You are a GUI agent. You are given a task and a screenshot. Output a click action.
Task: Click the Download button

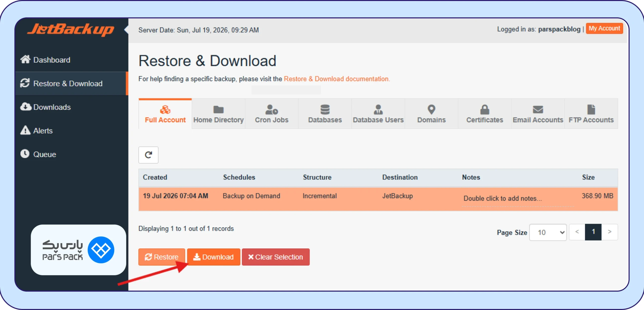(x=214, y=257)
